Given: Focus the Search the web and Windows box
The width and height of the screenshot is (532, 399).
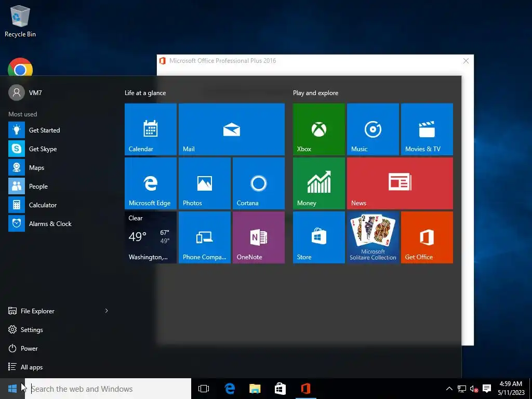Looking at the screenshot, I should point(108,389).
